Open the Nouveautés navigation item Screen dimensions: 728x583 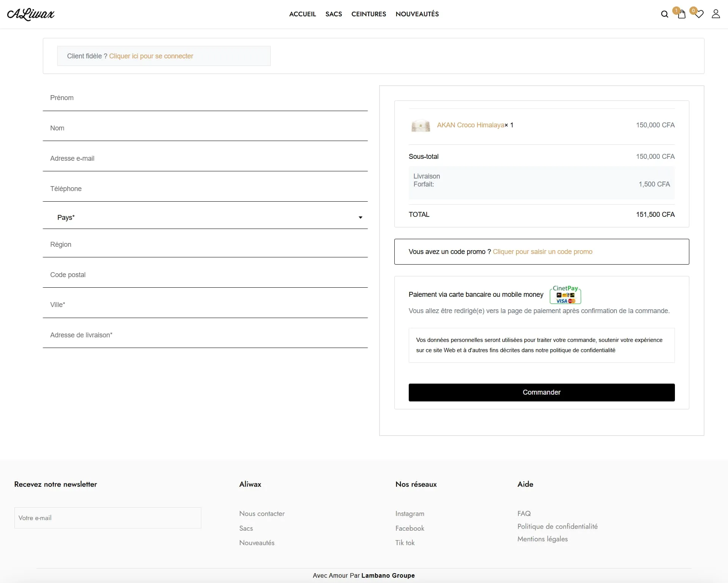[417, 14]
